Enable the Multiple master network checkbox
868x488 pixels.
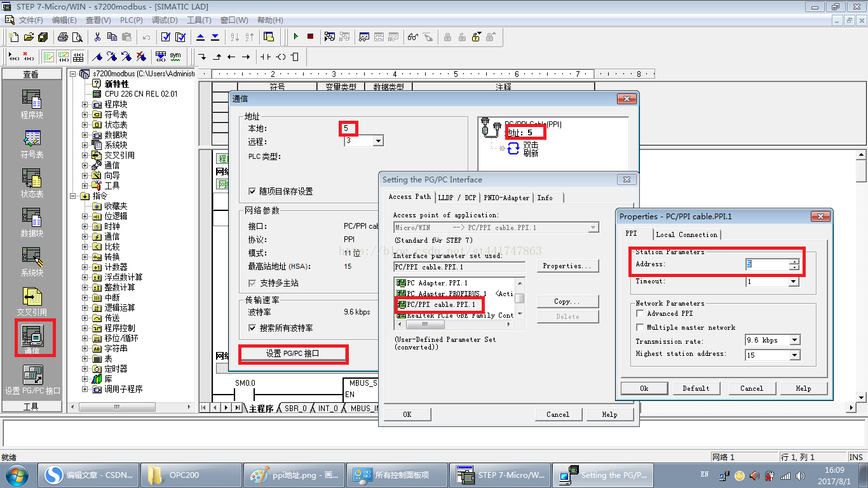[x=641, y=327]
